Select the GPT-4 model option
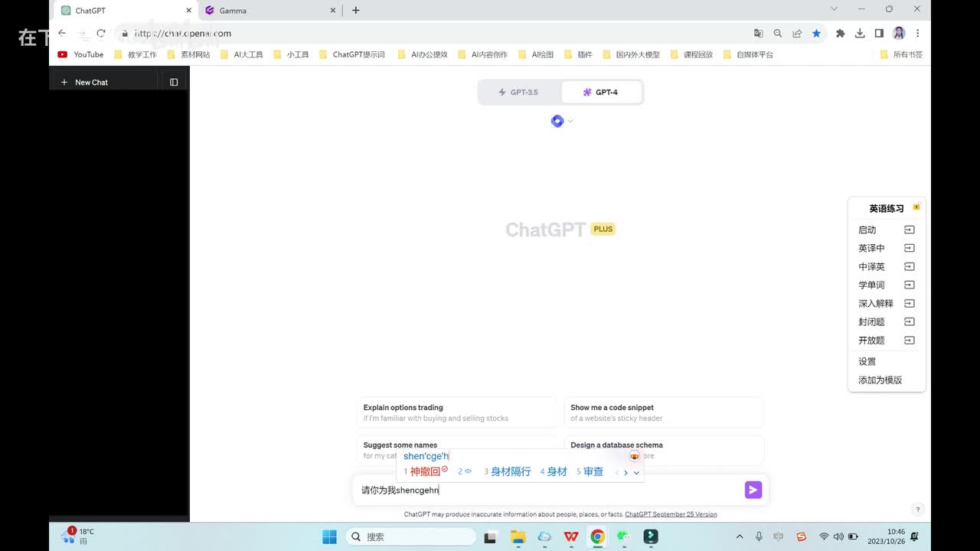The height and width of the screenshot is (551, 980). 601,92
